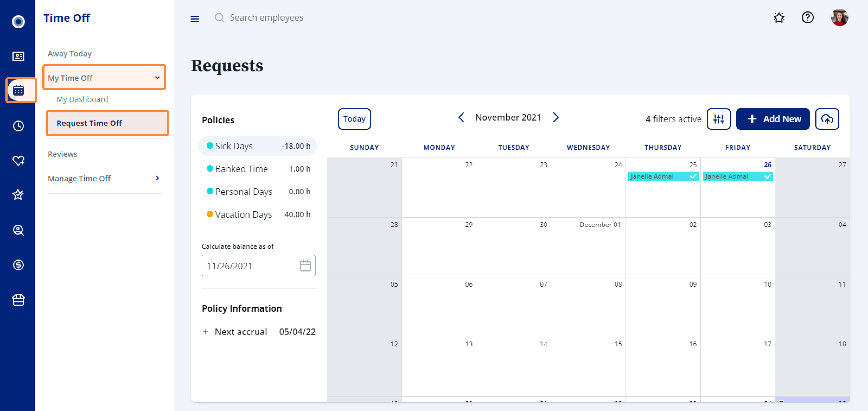
Task: Focus the Search employees field
Action: coord(266,18)
